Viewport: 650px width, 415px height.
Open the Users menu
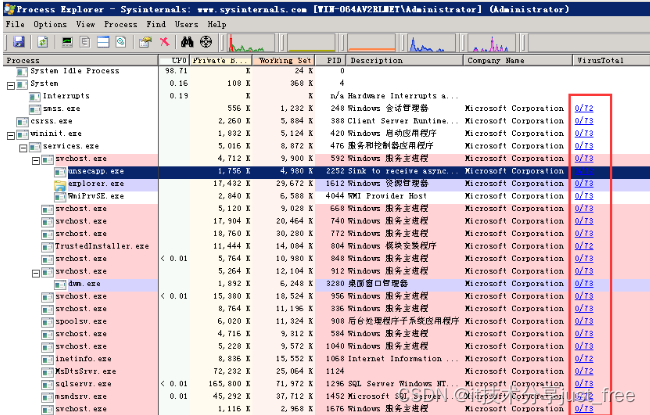(186, 24)
